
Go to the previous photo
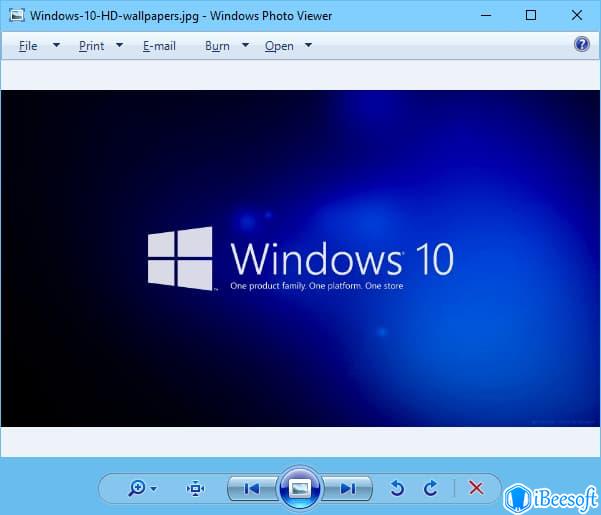252,489
